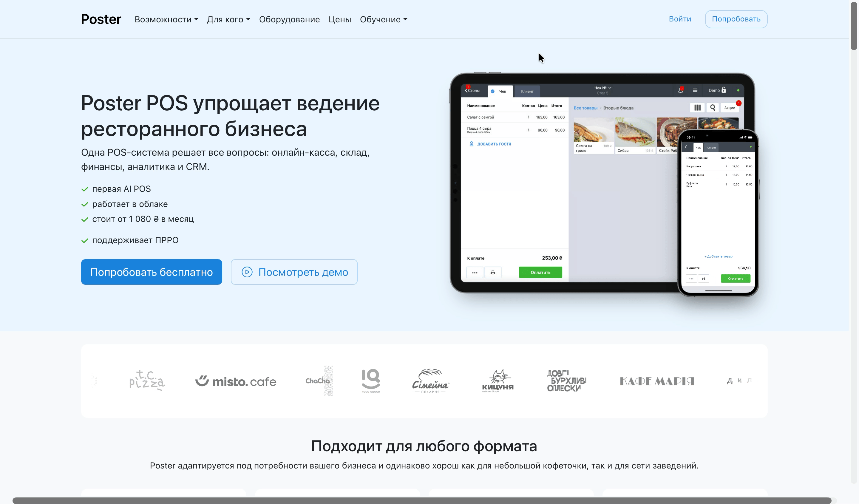Click Вторые блюда breadcrumb on tablet
Image resolution: width=859 pixels, height=504 pixels.
618,108
